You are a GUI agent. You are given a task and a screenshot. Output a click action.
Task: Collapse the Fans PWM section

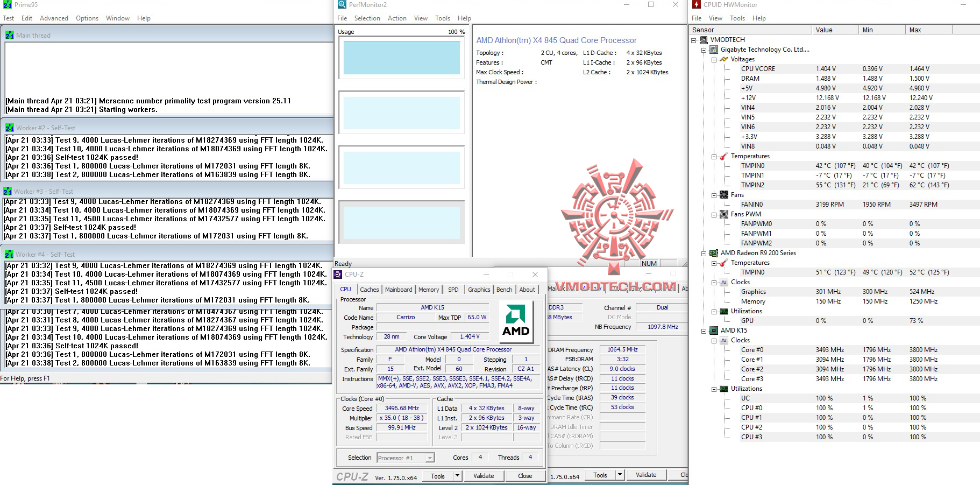pyautogui.click(x=714, y=214)
